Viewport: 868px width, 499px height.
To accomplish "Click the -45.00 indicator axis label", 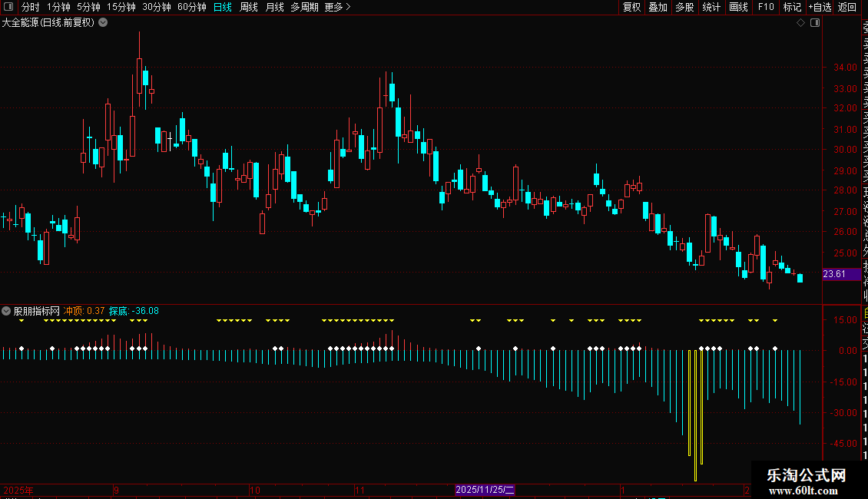I will click(x=843, y=444).
